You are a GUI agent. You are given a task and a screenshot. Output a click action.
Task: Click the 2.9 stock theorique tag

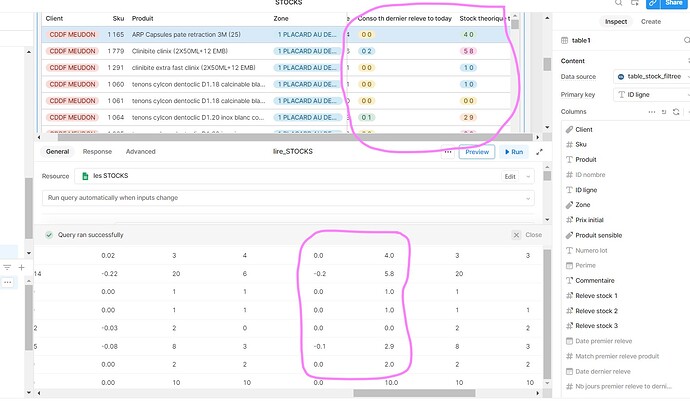(x=468, y=118)
